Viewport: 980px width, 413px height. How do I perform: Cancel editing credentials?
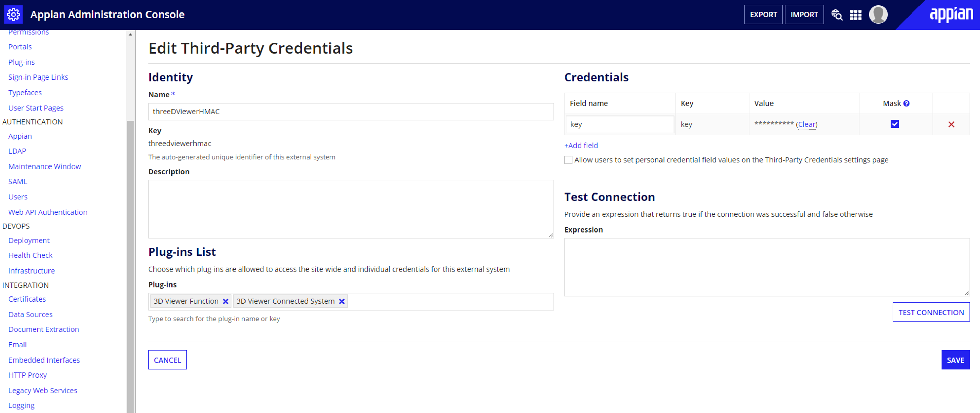click(167, 360)
